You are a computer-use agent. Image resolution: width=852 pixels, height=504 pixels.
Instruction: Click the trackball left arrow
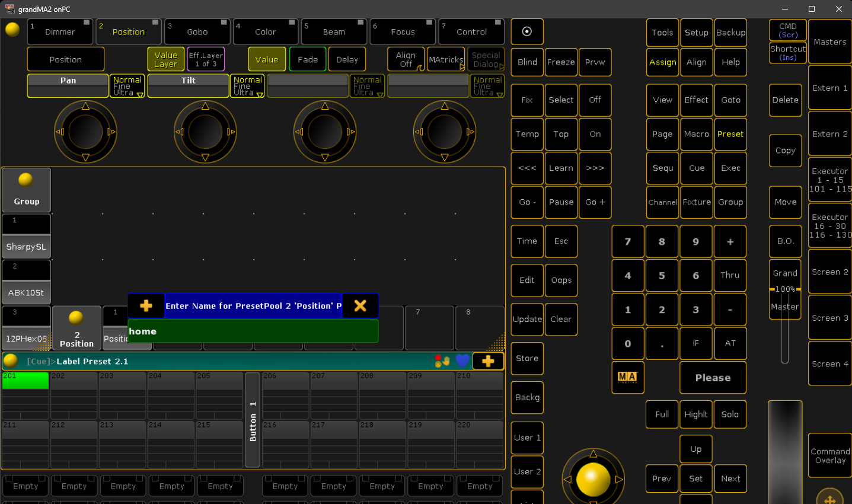pos(567,479)
